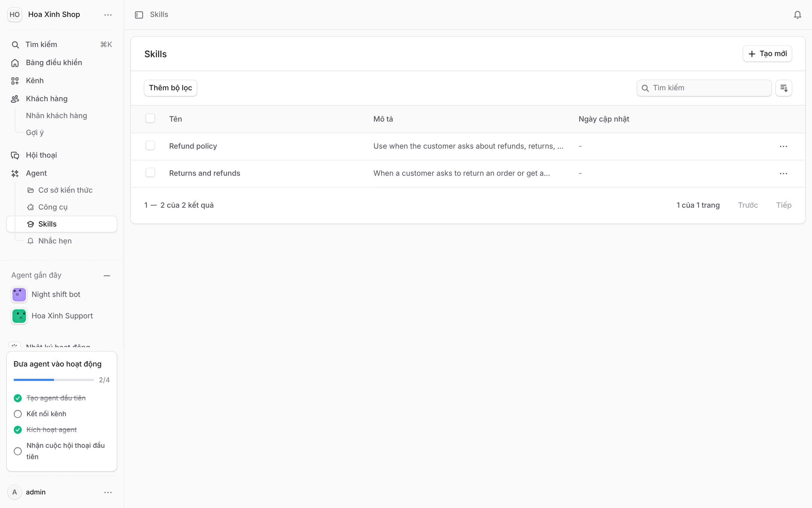Screen dimensions: 812x508
Task: Click the Bảng điều khiển home icon
Action: [x=15, y=63]
